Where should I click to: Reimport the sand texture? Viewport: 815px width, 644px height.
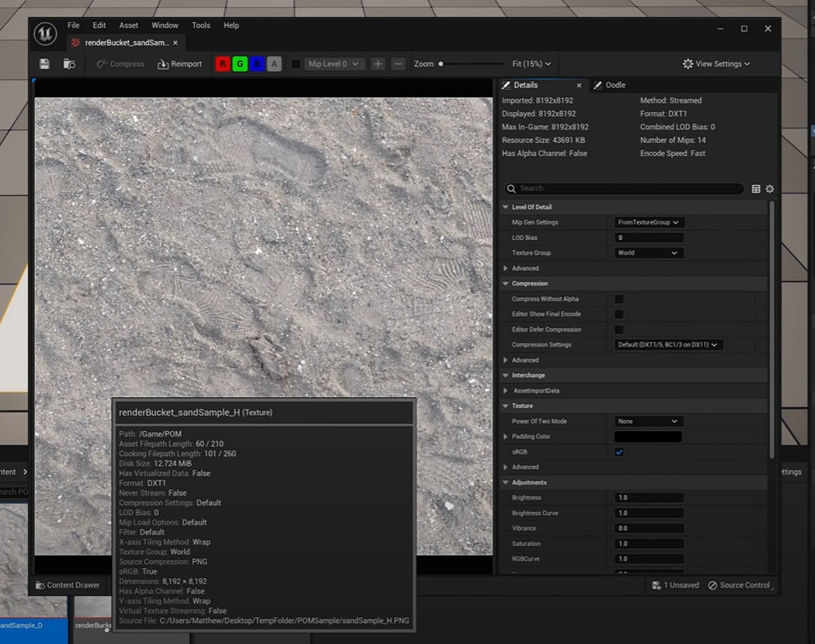(180, 63)
